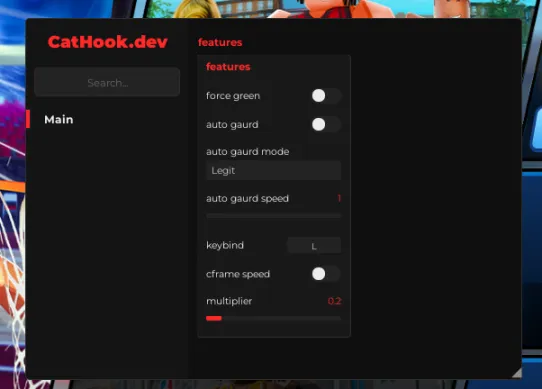Select the Main tab in sidebar
542x389 pixels.
pyautogui.click(x=59, y=120)
